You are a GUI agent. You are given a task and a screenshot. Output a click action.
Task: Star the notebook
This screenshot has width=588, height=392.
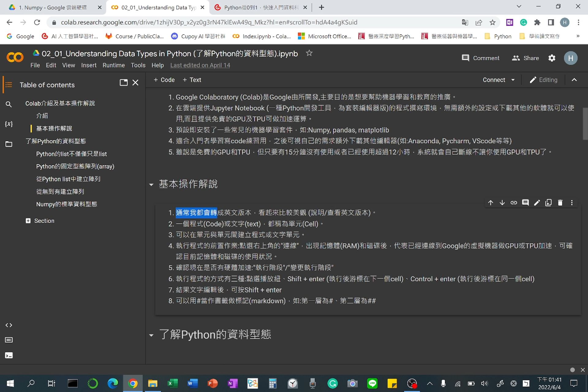[309, 53]
